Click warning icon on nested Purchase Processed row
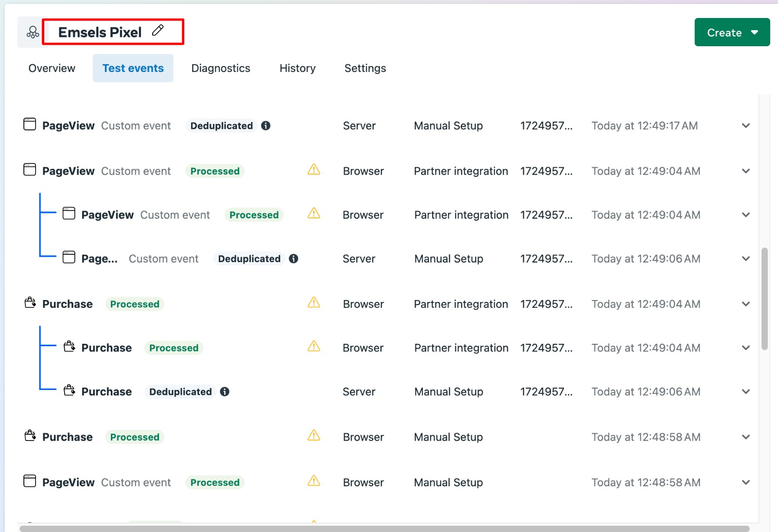 point(314,346)
